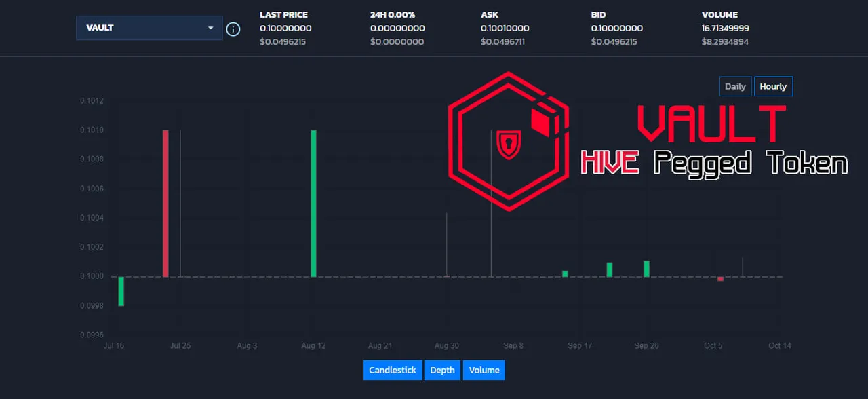Click the volume dollar value $8.2934894

click(725, 42)
